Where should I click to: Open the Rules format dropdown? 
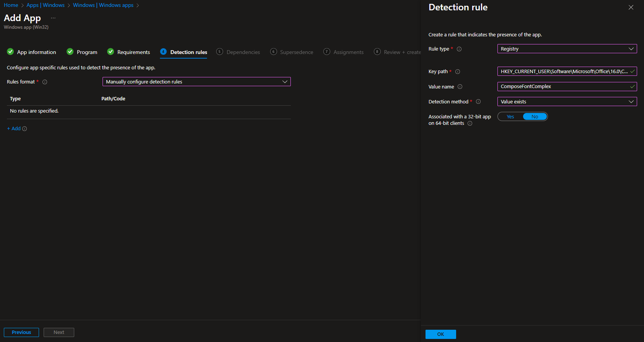pyautogui.click(x=196, y=82)
